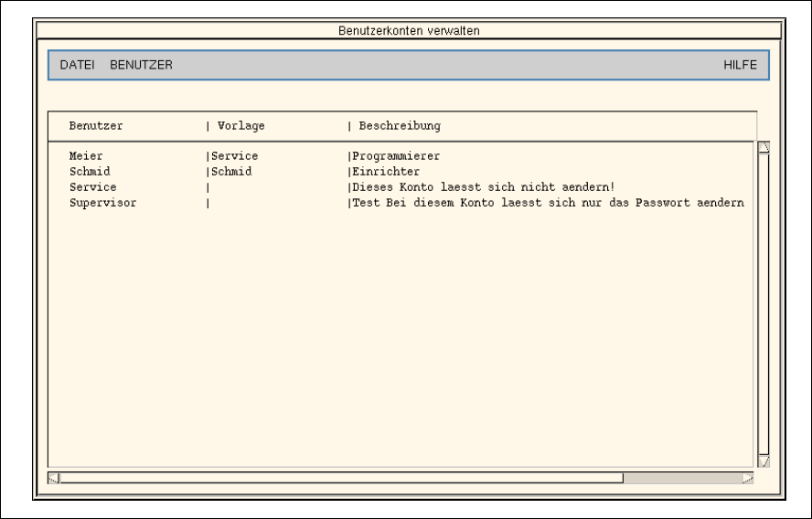
Task: Open the BENUTZER menu
Action: [x=141, y=65]
